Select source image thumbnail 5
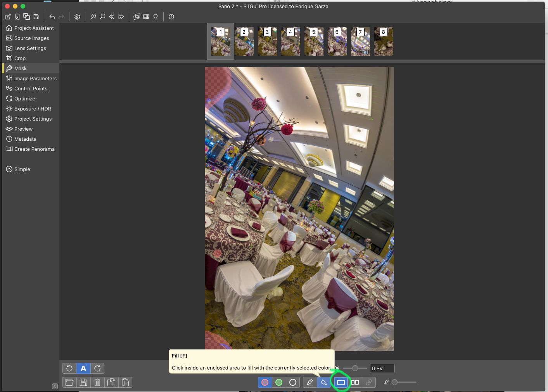This screenshot has width=548, height=392. click(314, 41)
